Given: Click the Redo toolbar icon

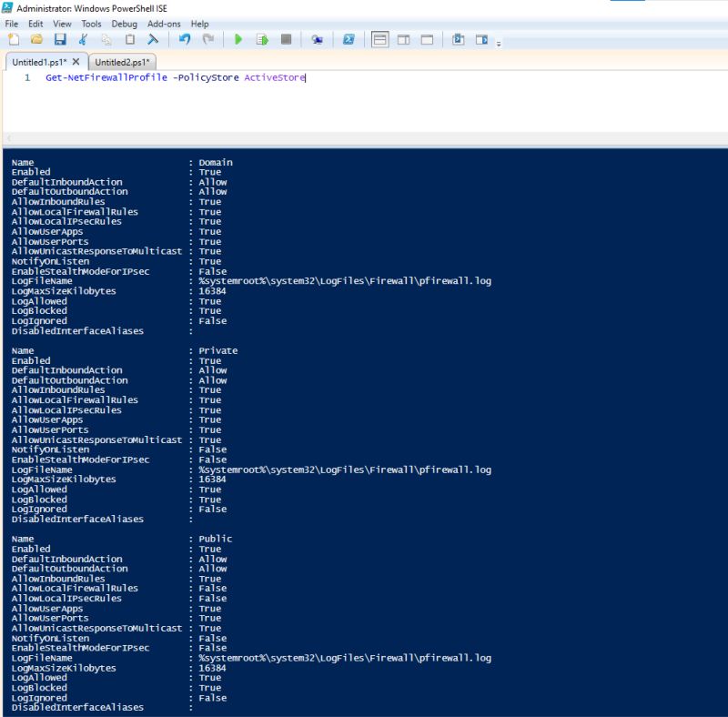Looking at the screenshot, I should (207, 39).
